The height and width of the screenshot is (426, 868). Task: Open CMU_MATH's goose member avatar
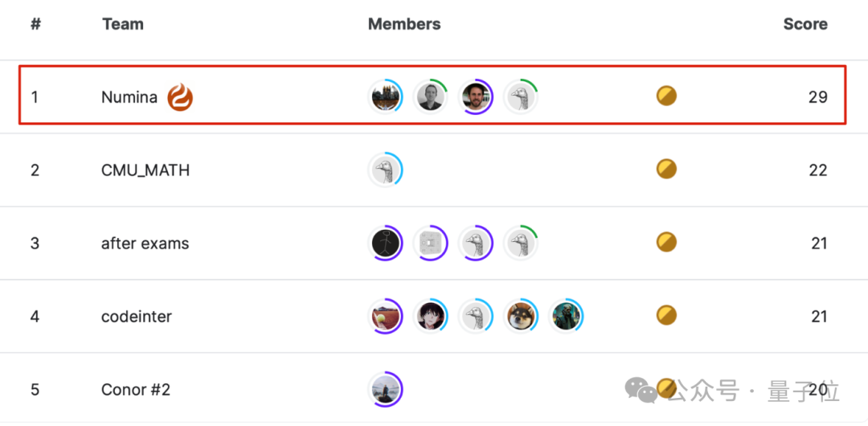pyautogui.click(x=385, y=170)
